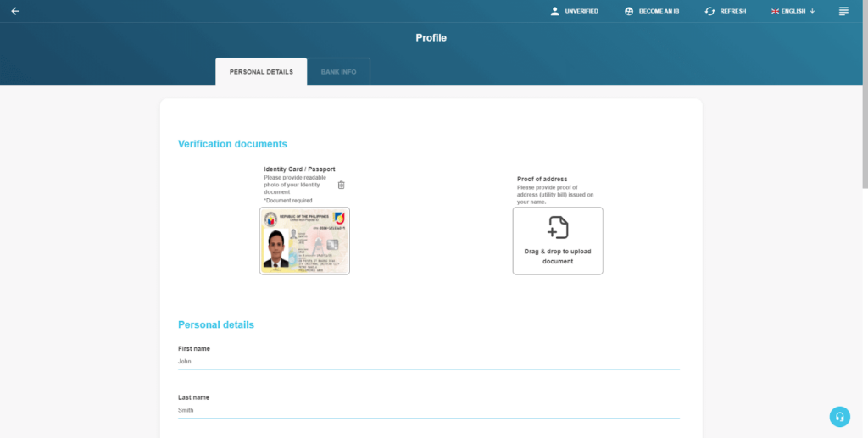
Task: Click the circular refresh arrows icon
Action: (x=709, y=11)
